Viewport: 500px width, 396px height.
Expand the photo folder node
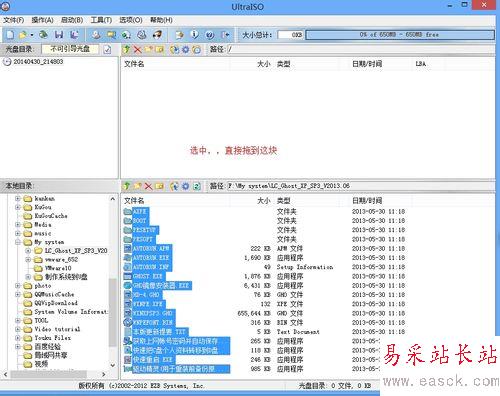coord(18,286)
